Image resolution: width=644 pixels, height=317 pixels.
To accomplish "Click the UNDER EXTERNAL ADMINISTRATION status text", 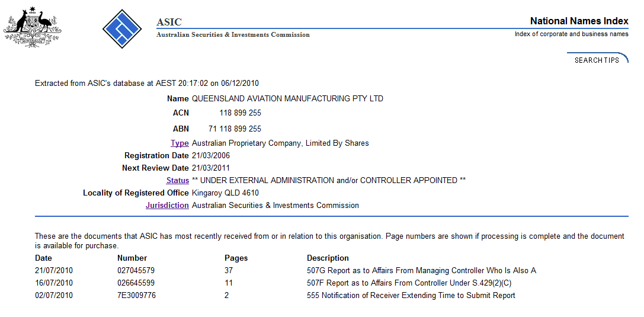I will pyautogui.click(x=329, y=180).
